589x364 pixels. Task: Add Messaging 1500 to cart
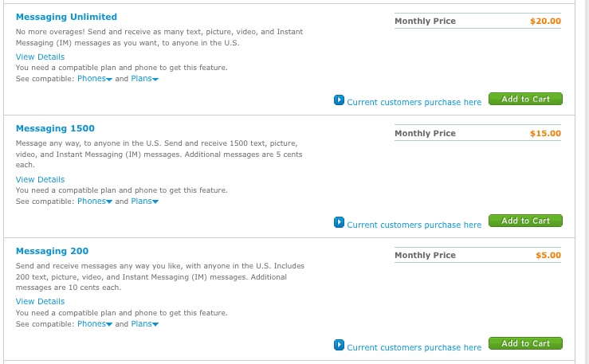point(525,221)
